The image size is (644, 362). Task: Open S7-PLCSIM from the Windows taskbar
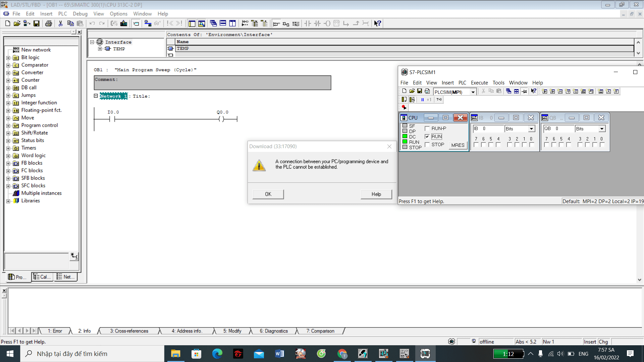pos(425,354)
